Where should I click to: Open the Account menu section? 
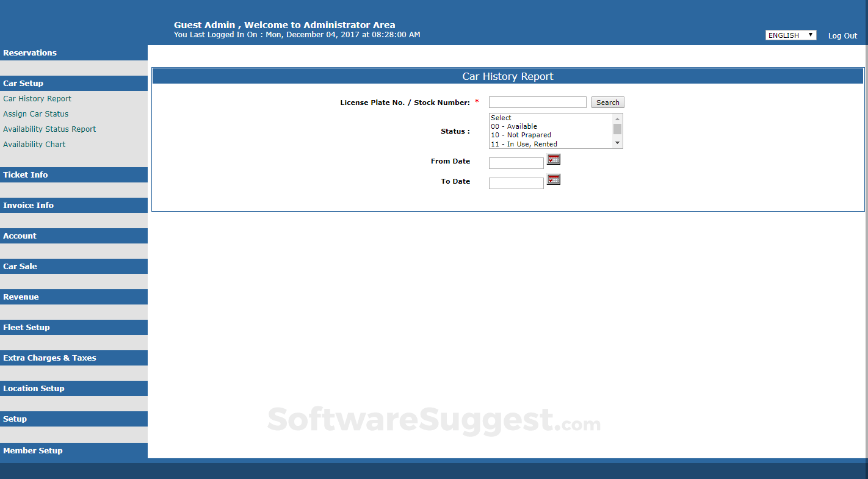coord(20,236)
